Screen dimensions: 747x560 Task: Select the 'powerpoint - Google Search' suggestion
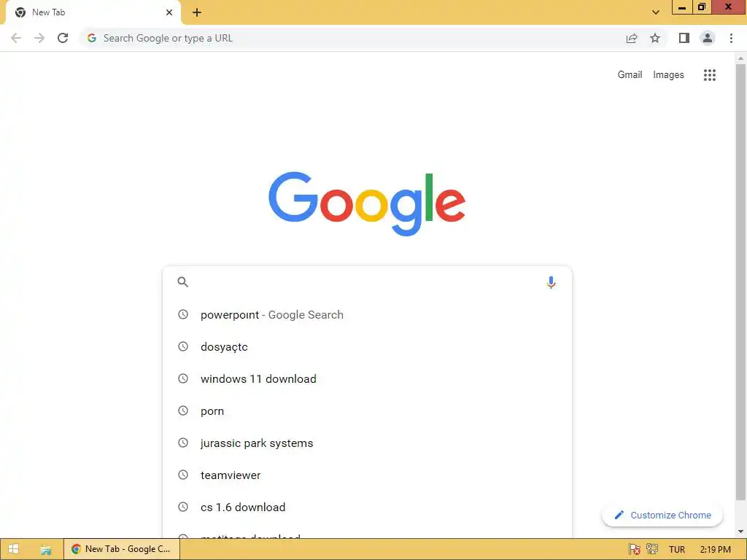(367, 315)
